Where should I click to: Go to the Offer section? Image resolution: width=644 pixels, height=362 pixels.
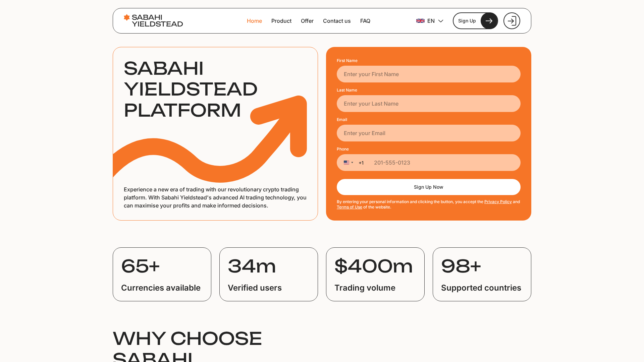(307, 21)
